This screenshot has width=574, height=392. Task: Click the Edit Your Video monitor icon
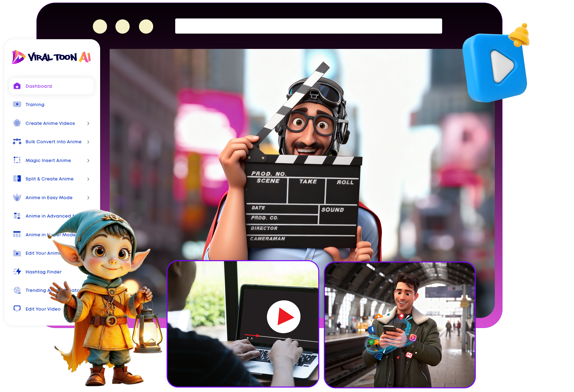17,309
